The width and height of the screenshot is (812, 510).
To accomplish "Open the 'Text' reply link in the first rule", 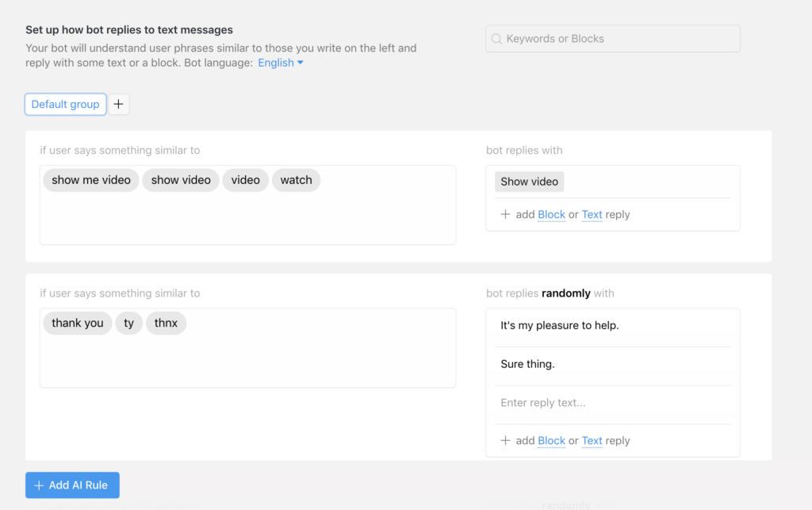I will point(592,214).
